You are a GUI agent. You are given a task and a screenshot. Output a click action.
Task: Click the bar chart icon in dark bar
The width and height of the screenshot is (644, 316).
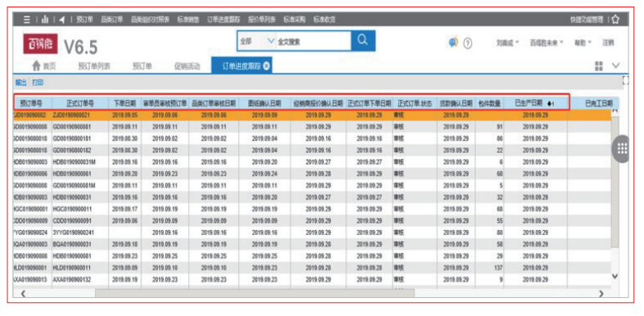[x=45, y=20]
